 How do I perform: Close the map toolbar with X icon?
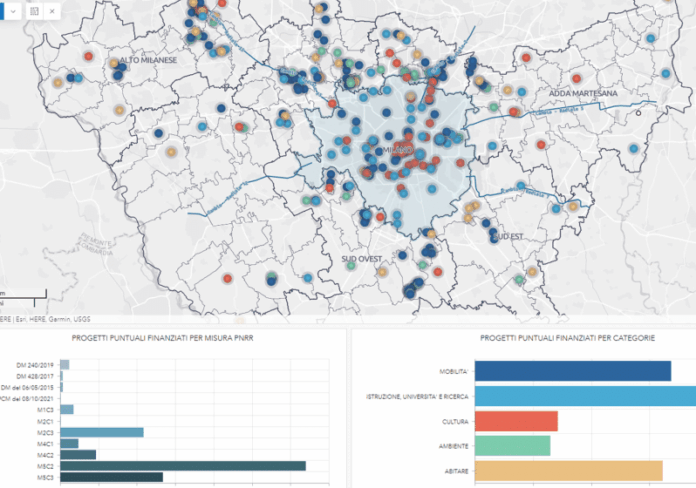coord(52,10)
